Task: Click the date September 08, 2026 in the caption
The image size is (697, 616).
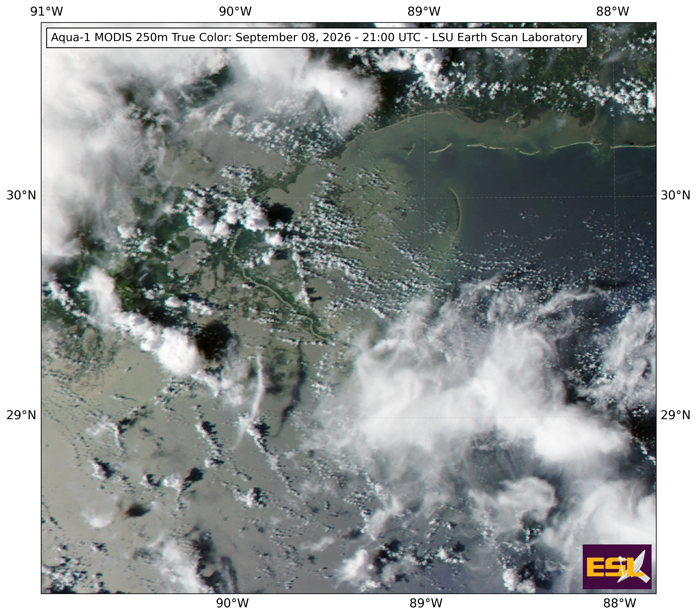Action: (x=293, y=38)
